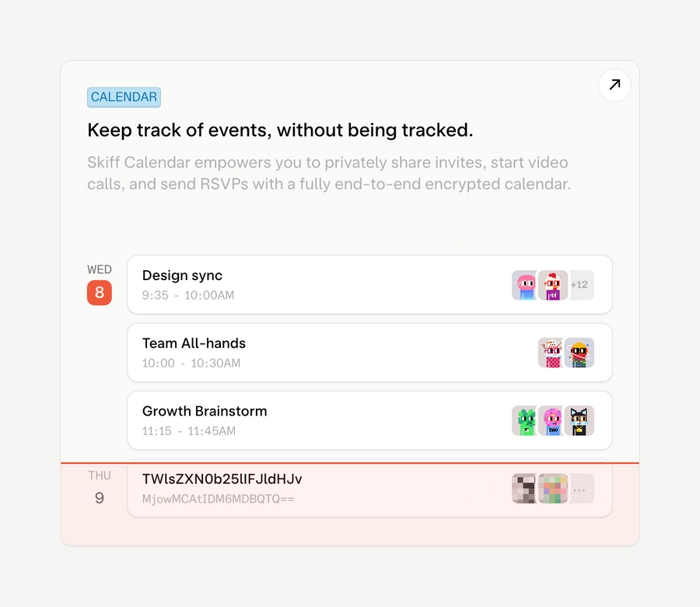Select the black cat avatar on Growth Brainstorm
This screenshot has width=700, height=607.
tap(579, 420)
